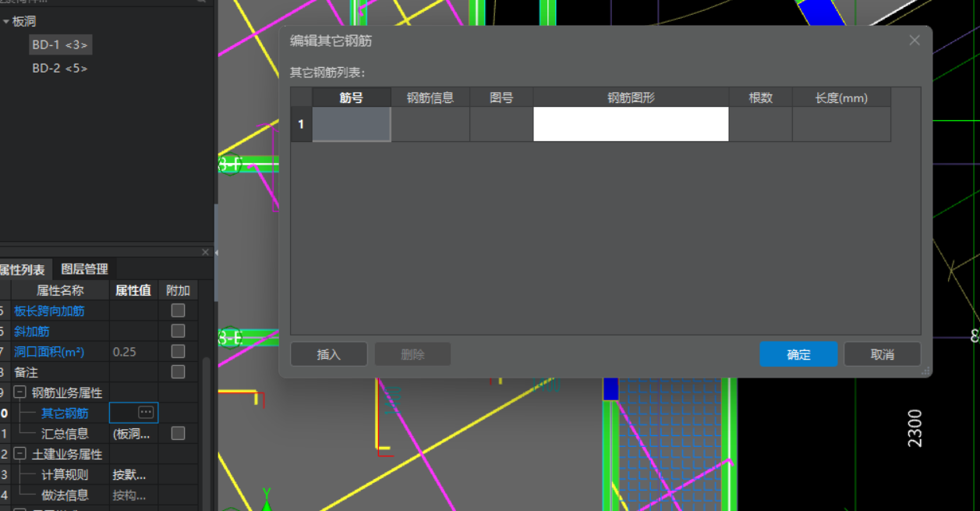Click the 插入 button
This screenshot has width=980, height=511.
329,354
